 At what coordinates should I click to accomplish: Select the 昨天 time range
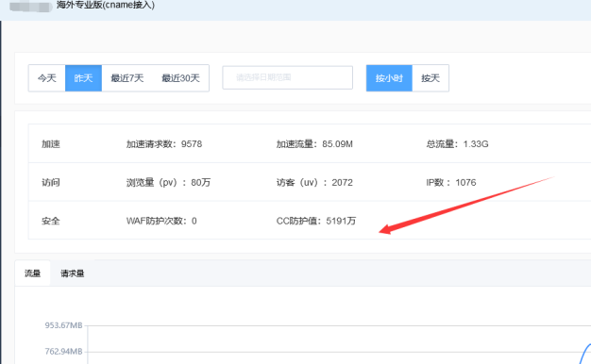pyautogui.click(x=83, y=78)
